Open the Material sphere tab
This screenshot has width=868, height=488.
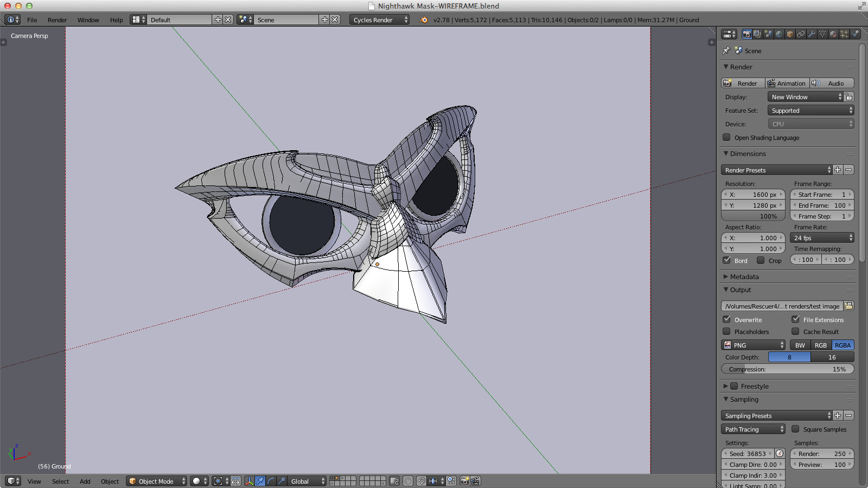pyautogui.click(x=834, y=34)
